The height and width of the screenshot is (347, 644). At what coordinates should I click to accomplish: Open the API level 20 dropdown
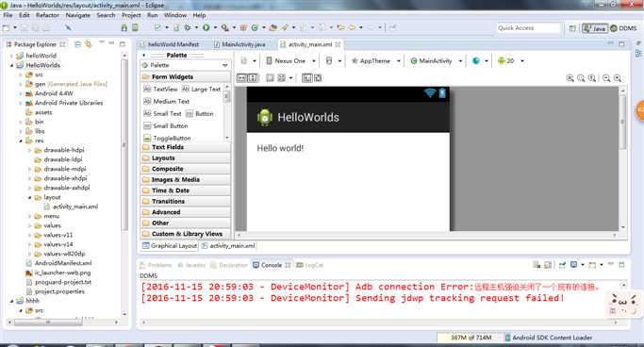tap(510, 60)
